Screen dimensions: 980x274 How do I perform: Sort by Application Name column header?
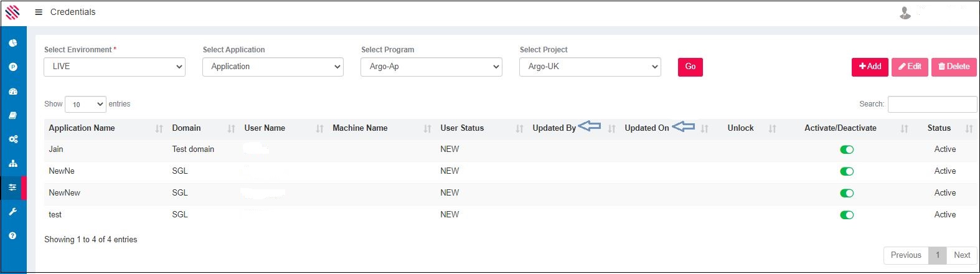pos(82,128)
